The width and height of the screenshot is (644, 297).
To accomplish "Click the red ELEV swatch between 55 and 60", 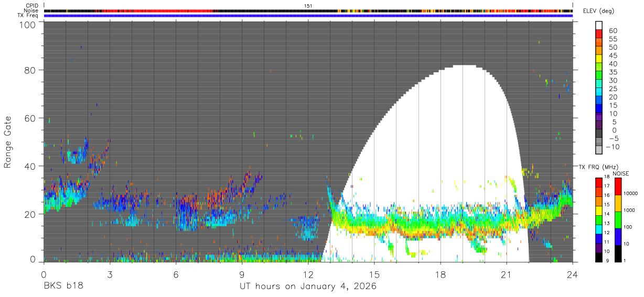I will pos(599,34).
